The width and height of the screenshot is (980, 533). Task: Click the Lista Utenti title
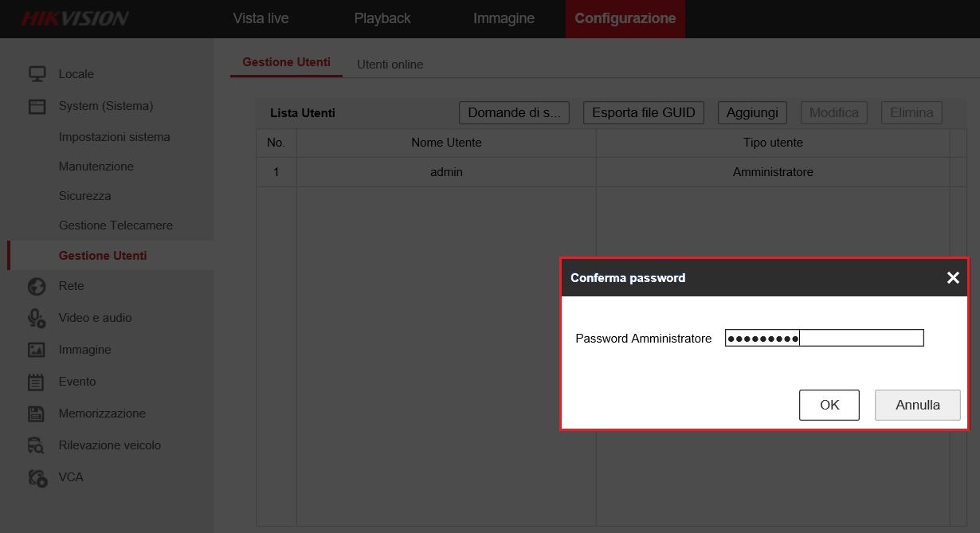click(x=303, y=113)
